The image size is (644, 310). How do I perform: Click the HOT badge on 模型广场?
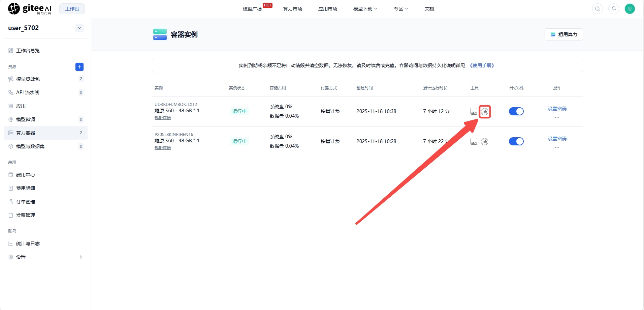coord(268,5)
